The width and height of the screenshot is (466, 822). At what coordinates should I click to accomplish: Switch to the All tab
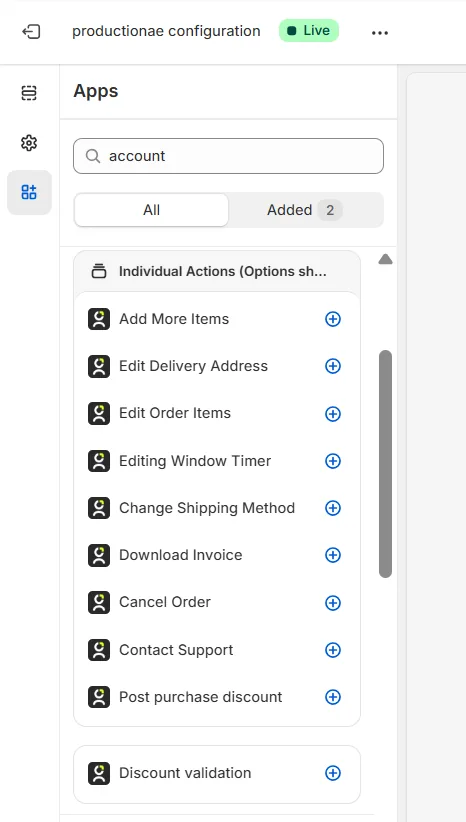coord(151,210)
